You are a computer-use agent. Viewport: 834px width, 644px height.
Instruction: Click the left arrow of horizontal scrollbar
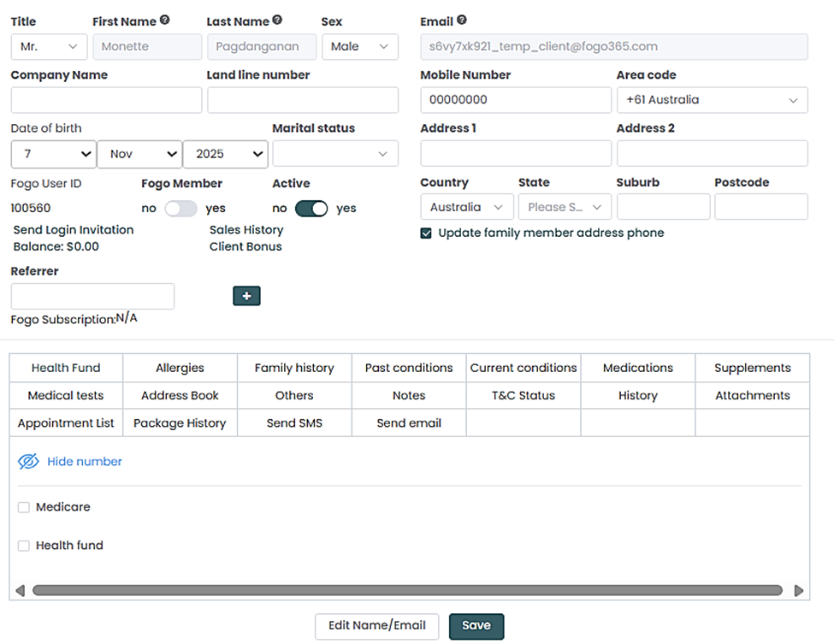(x=21, y=590)
